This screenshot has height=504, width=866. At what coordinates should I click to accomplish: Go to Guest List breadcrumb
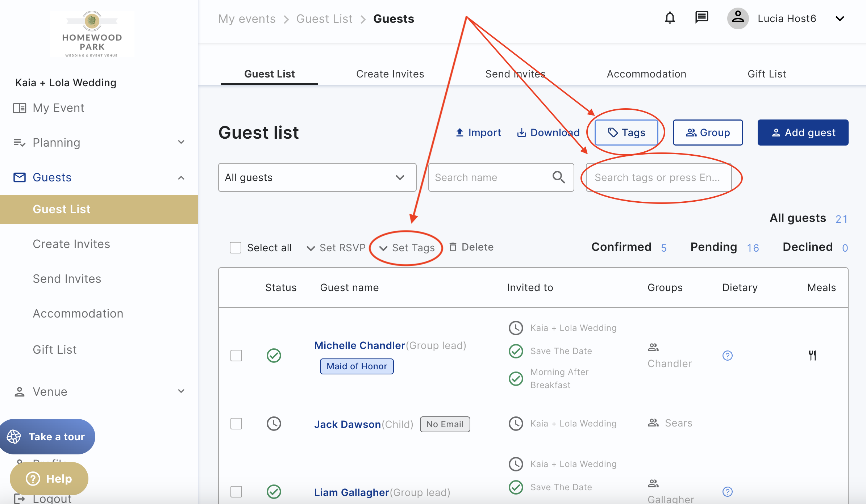click(324, 19)
